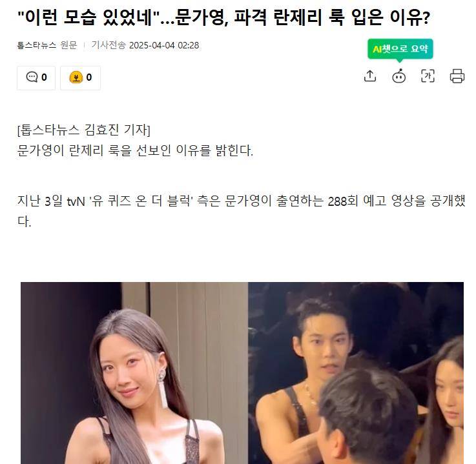Click the share upload icon

tap(369, 76)
